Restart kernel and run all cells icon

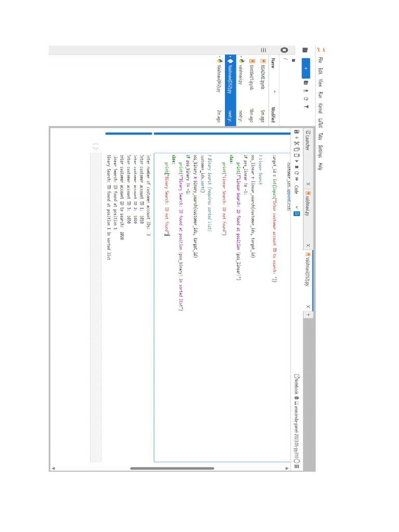tap(297, 179)
